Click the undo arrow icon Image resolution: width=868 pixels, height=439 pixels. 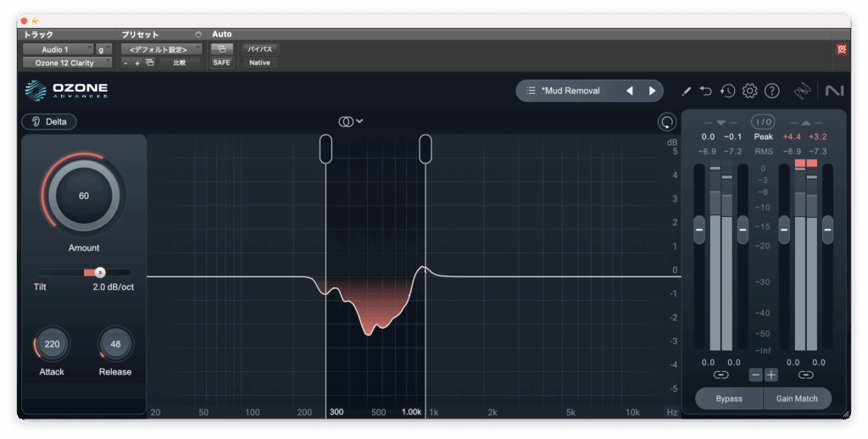pyautogui.click(x=707, y=91)
